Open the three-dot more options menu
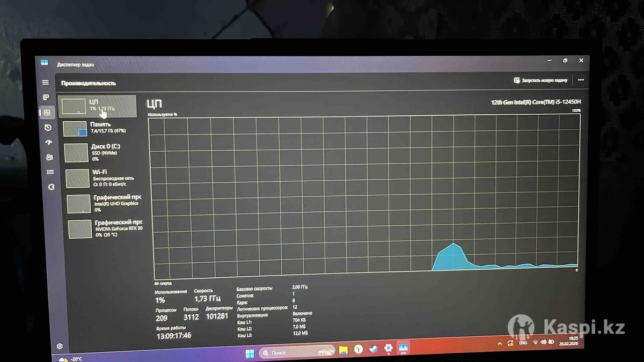This screenshot has width=644, height=362. tap(581, 80)
